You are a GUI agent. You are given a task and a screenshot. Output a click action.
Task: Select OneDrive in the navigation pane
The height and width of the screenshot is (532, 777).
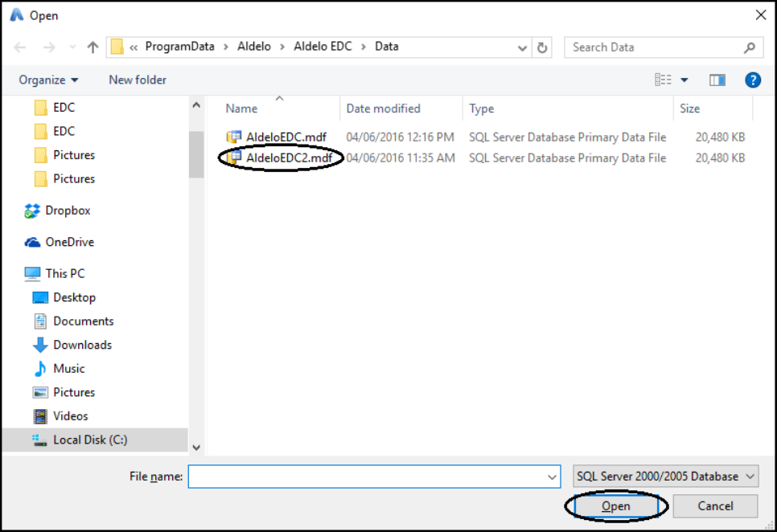70,242
